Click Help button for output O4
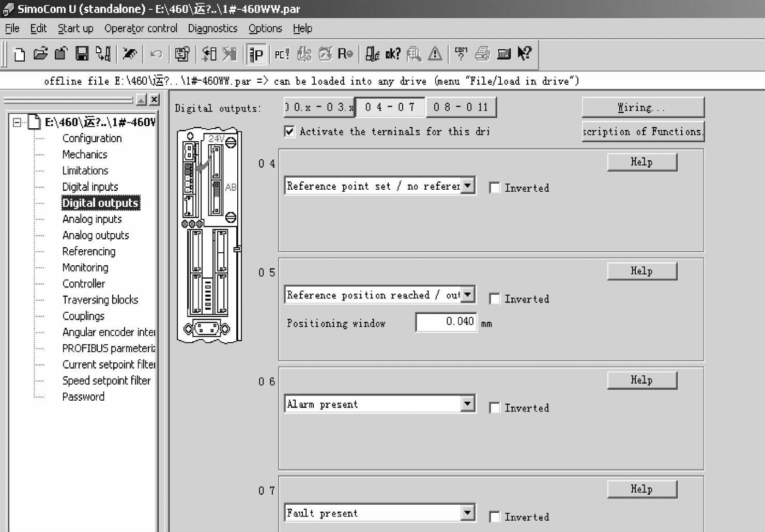 click(x=642, y=162)
